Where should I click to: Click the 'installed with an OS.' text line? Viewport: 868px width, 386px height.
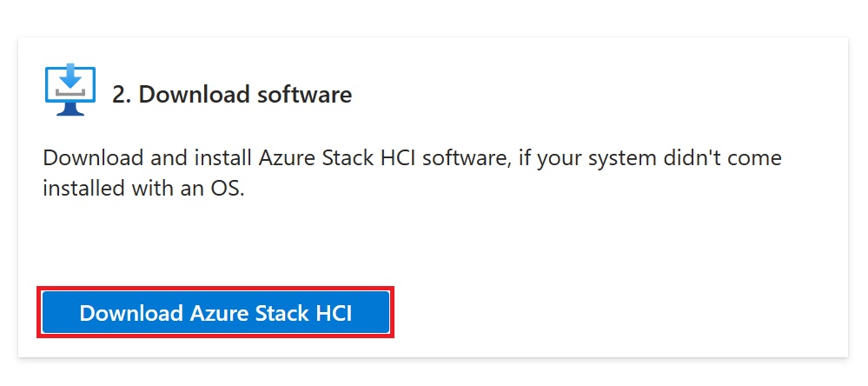pyautogui.click(x=143, y=188)
